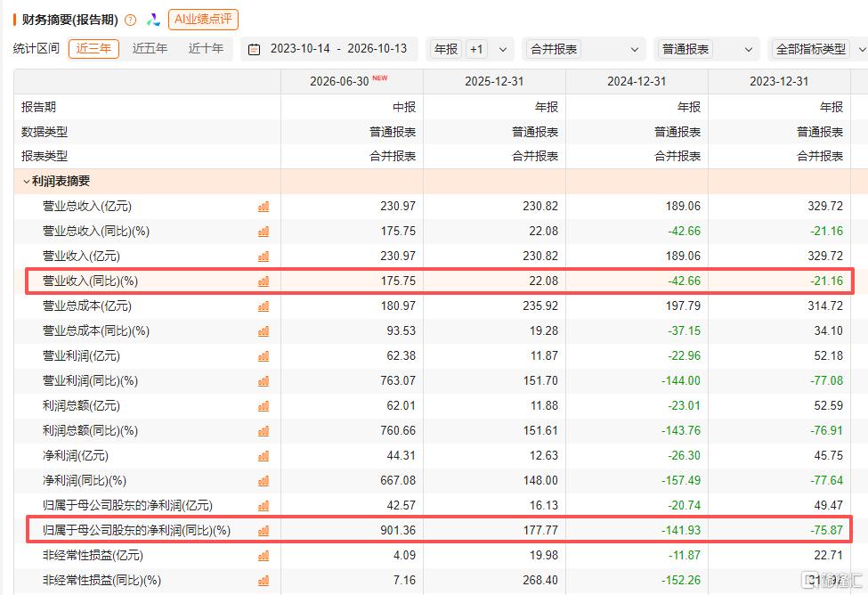Viewport: 868px width, 595px height.
Task: Show chart for 营业收入(同比)(%) row
Action: coord(264,281)
